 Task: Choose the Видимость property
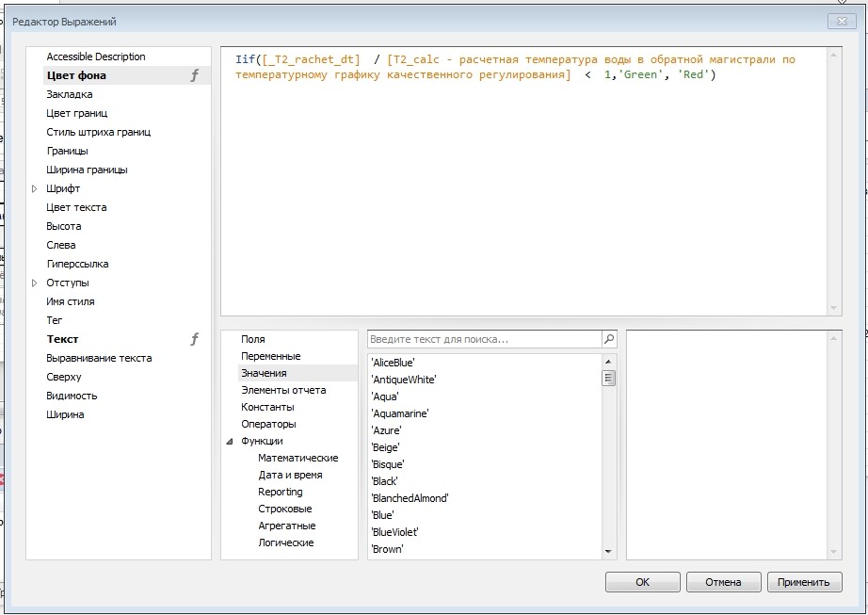tap(72, 396)
